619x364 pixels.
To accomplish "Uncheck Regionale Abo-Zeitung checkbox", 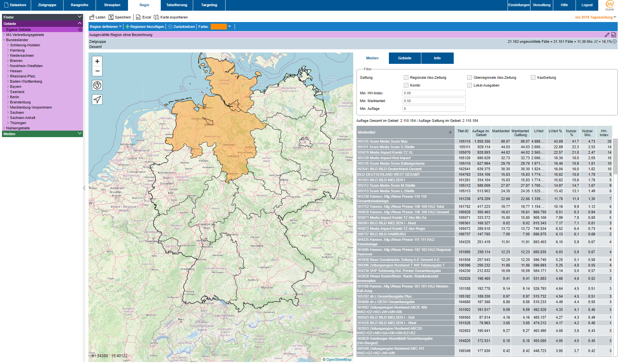I will point(406,77).
